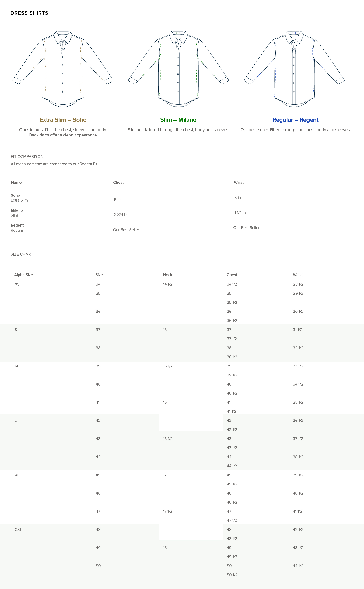This screenshot has height=589, width=364.
Task: Click the 'XL' alpha size row
Action: tap(17, 475)
